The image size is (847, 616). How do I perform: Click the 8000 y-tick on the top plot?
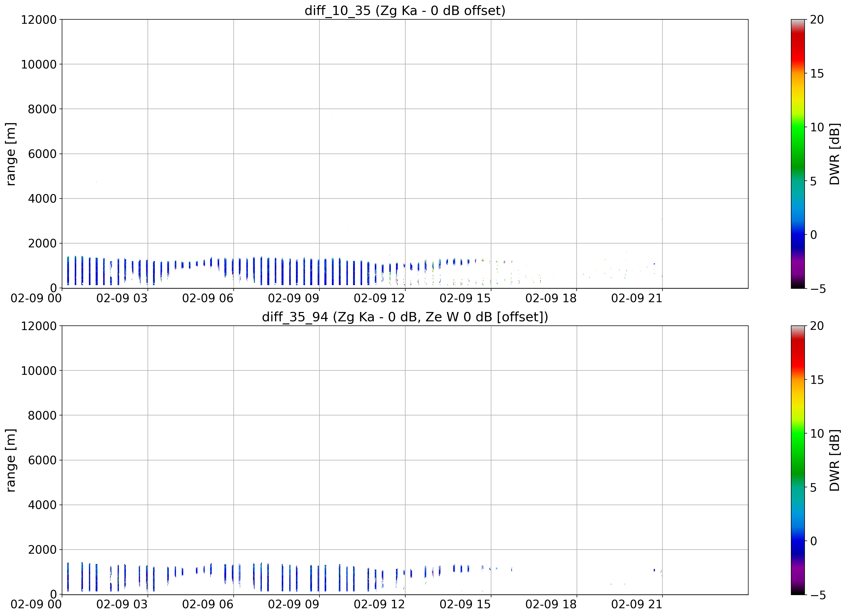point(42,109)
